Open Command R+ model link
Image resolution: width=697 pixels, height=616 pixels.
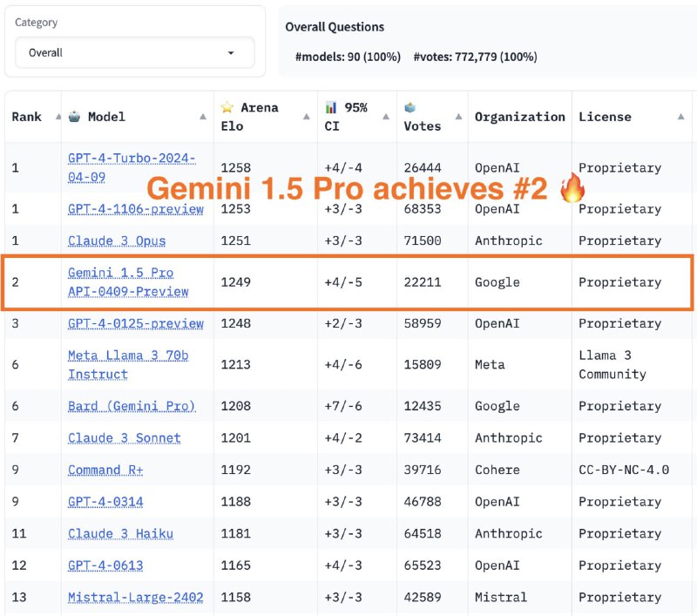[105, 470]
